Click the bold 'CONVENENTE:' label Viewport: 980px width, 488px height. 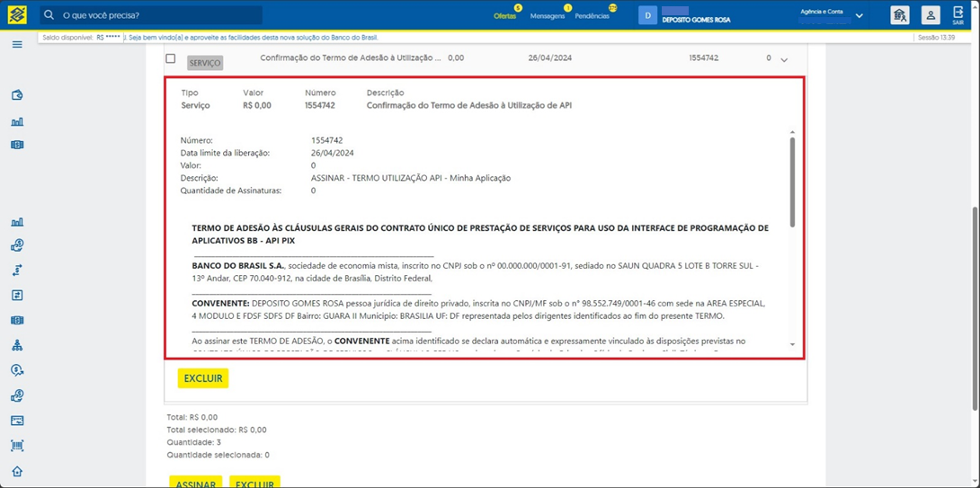[220, 303]
